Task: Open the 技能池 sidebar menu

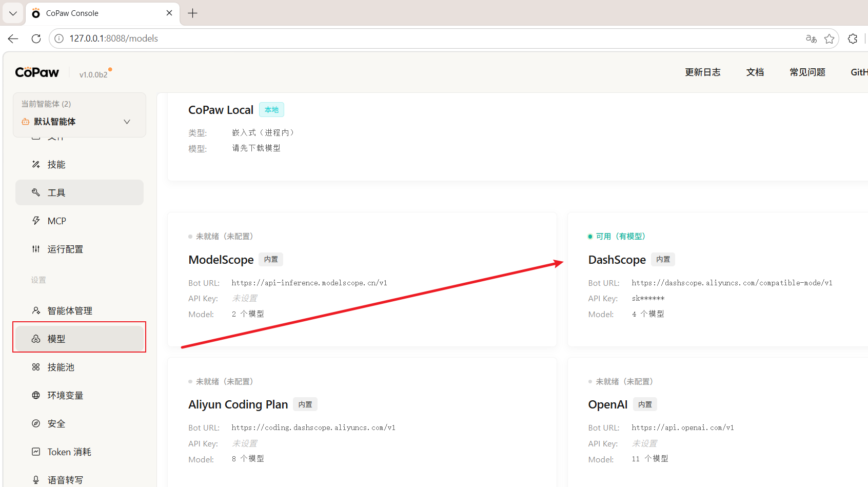Action: [80, 367]
